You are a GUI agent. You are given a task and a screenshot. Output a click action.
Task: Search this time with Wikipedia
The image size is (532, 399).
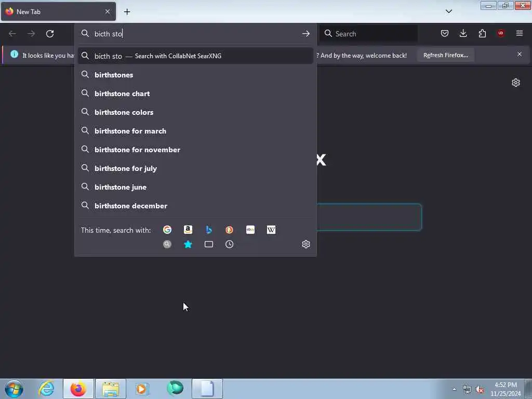coord(271,230)
